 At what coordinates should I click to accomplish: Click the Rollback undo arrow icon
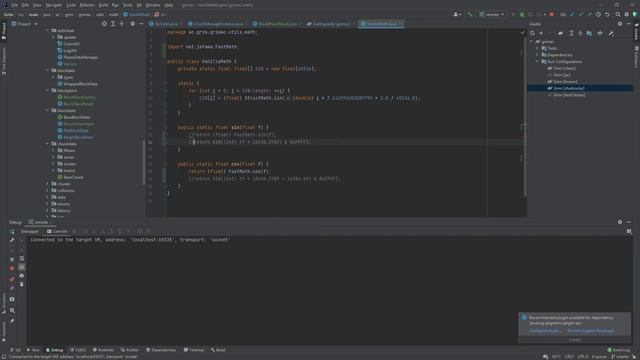tap(607, 15)
